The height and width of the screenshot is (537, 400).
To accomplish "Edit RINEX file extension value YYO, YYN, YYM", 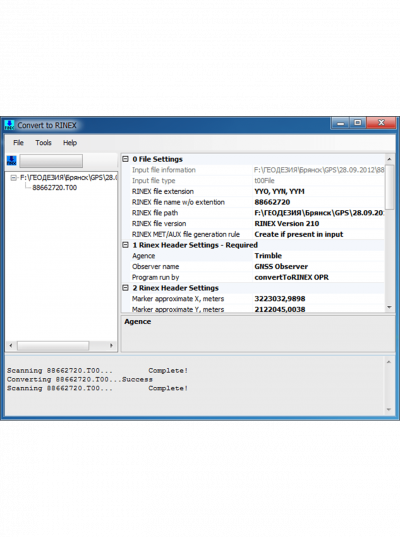I will click(x=318, y=191).
